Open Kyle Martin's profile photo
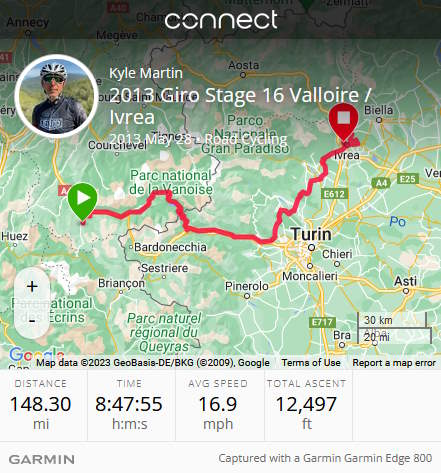This screenshot has width=441, height=473. point(57,96)
